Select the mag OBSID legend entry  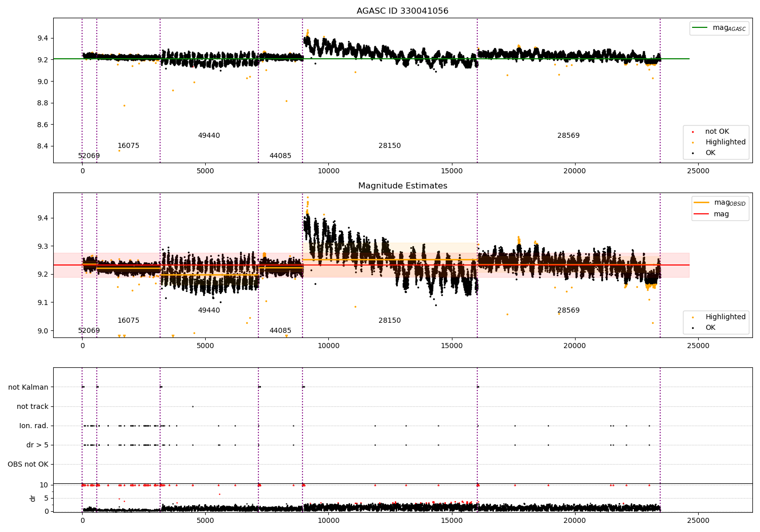719,203
